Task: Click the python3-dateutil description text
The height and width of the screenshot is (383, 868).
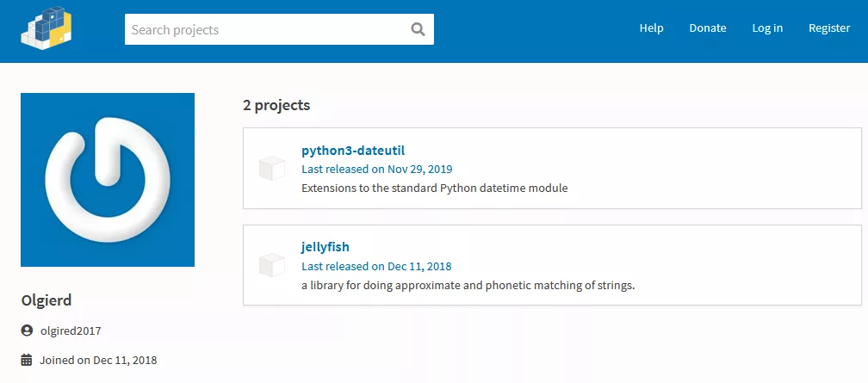Action: point(435,188)
